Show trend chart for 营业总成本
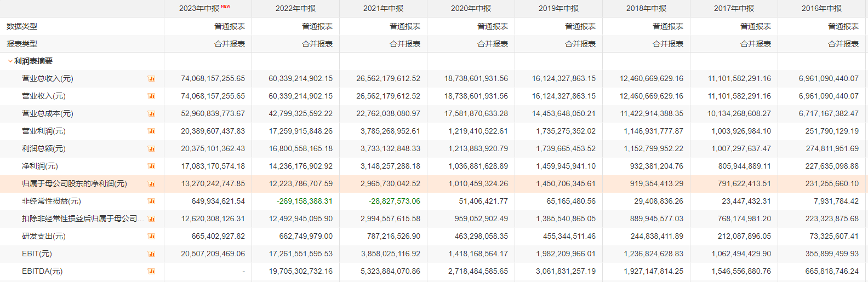Screen dimensions: 868x282 [x=152, y=114]
